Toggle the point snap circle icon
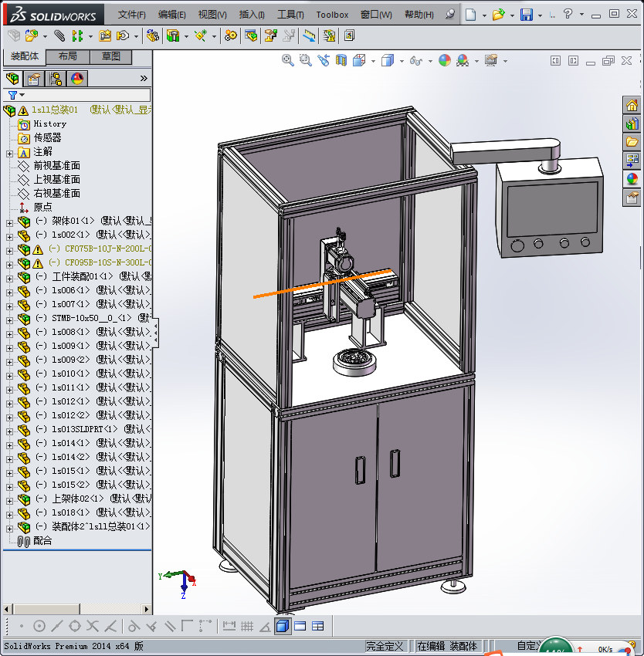 coord(39,626)
